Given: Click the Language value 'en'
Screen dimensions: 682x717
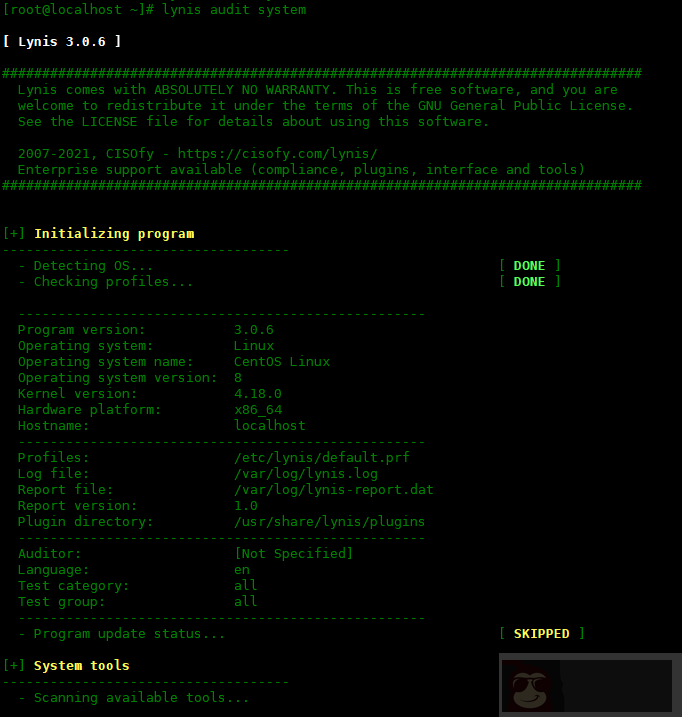Looking at the screenshot, I should pos(242,570).
